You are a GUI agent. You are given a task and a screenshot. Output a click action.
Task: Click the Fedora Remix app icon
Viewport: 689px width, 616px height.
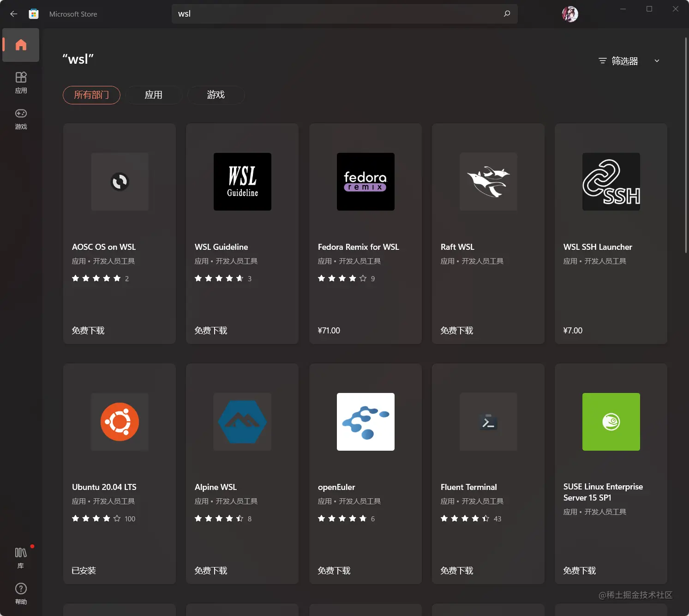(x=365, y=181)
